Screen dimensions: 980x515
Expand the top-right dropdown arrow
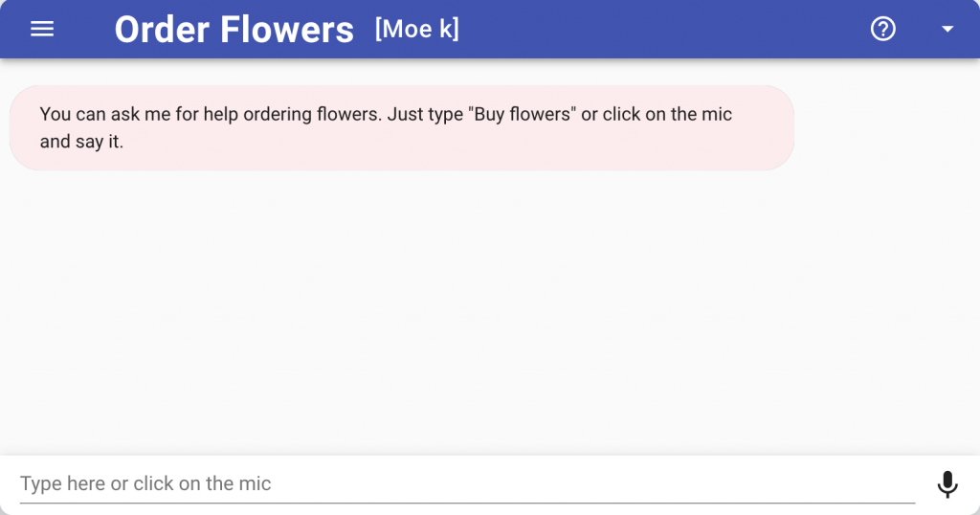(947, 30)
